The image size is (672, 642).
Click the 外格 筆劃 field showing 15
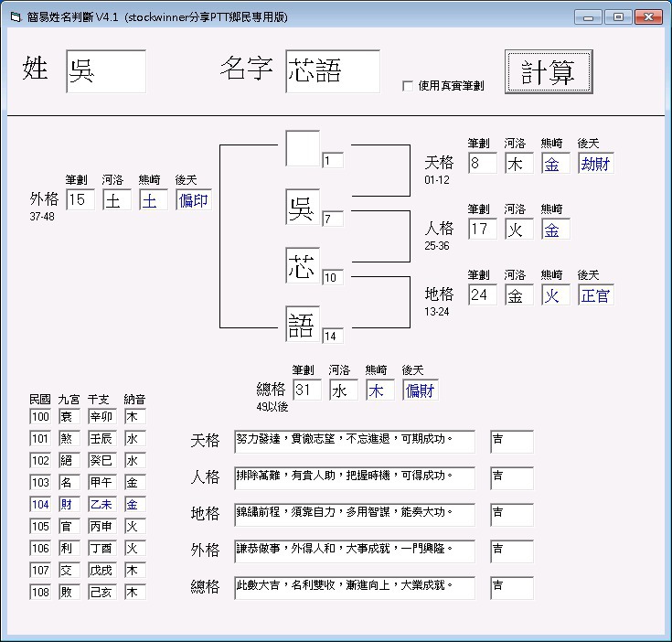point(80,199)
